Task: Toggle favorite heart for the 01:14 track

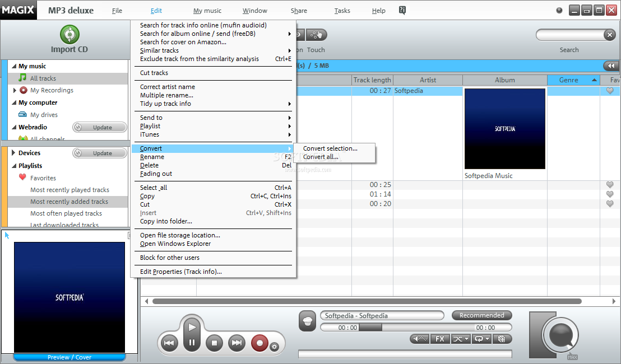Action: (x=610, y=194)
